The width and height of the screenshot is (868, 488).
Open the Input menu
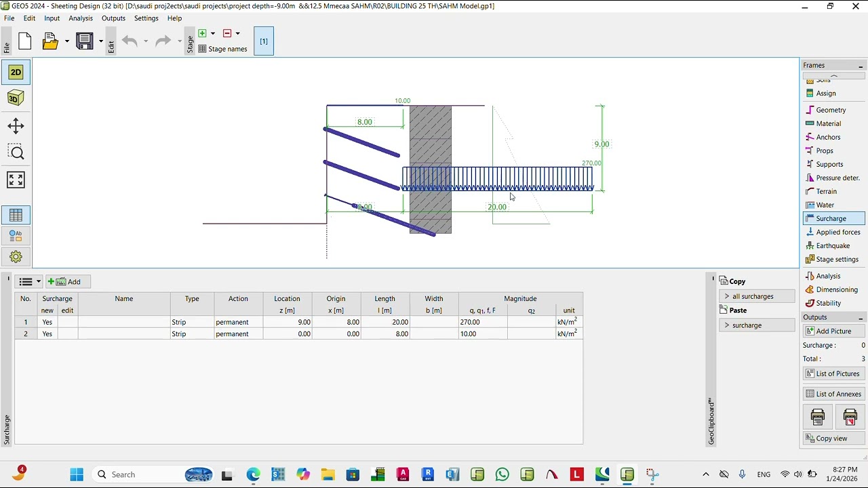pyautogui.click(x=52, y=18)
